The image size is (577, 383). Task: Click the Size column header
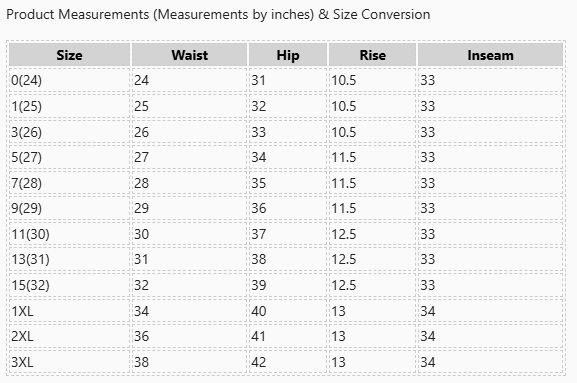pyautogui.click(x=70, y=55)
